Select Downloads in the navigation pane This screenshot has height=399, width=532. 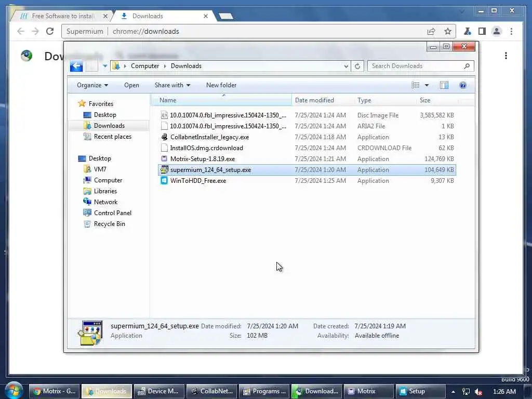click(x=109, y=126)
